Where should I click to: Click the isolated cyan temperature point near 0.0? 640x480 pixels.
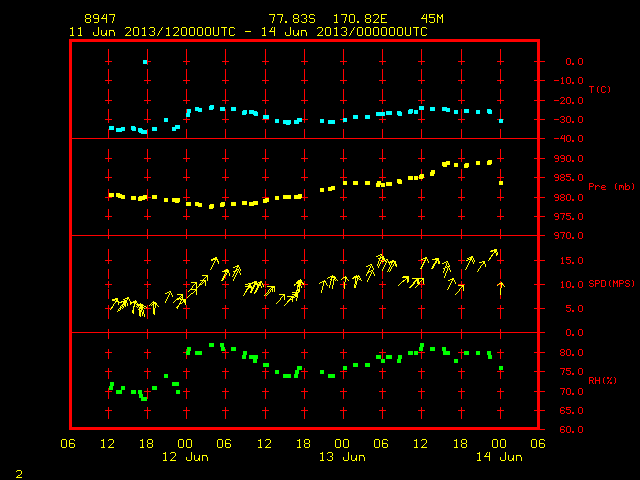coord(145,62)
